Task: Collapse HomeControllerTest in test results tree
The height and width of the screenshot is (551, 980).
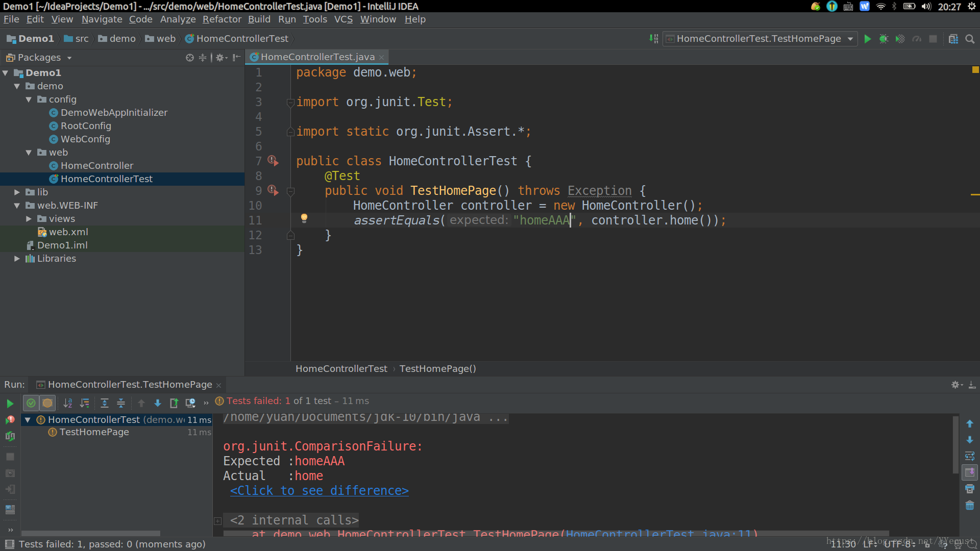Action: coord(28,420)
